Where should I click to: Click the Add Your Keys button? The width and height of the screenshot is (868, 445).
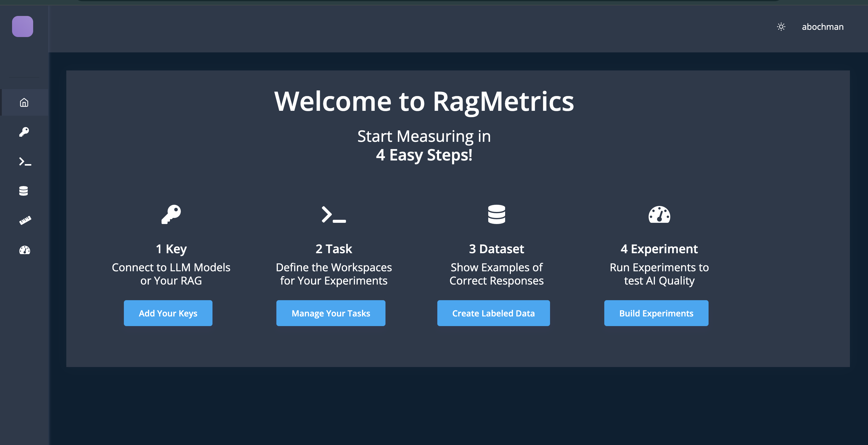pos(168,313)
